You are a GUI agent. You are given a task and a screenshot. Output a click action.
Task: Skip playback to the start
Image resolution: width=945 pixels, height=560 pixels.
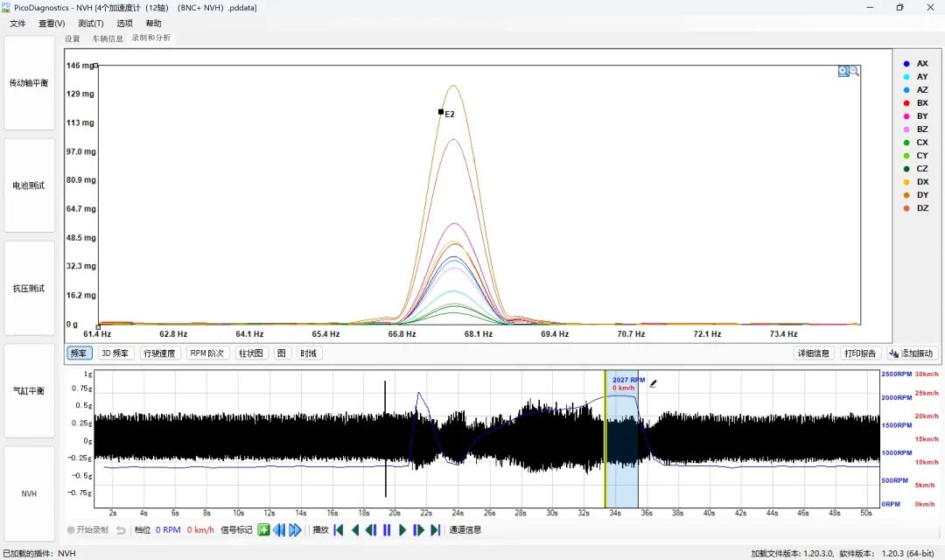339,530
